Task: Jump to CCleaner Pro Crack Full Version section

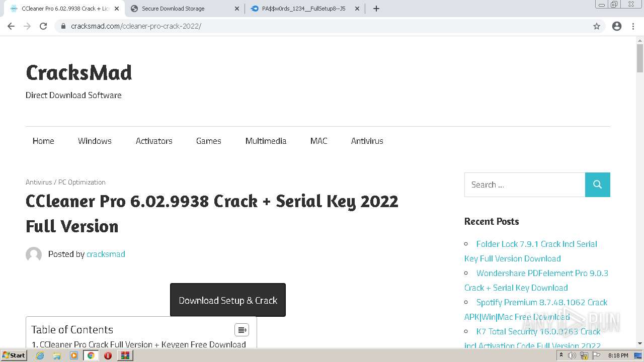Action: pyautogui.click(x=138, y=344)
